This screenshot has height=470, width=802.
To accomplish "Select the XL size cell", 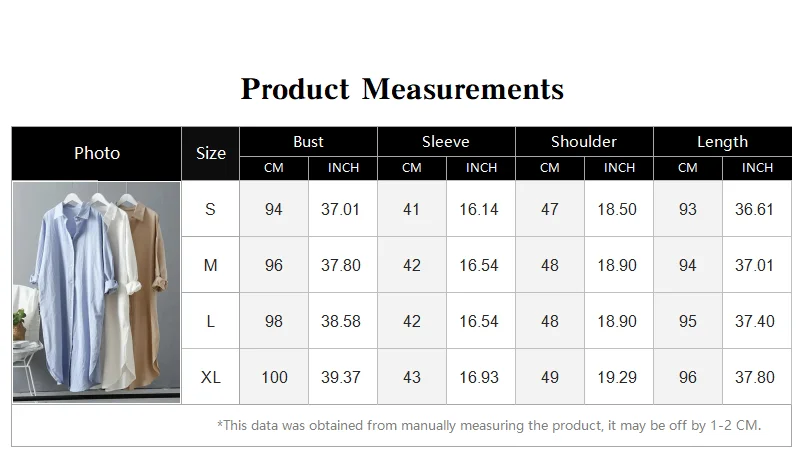I will coord(210,377).
